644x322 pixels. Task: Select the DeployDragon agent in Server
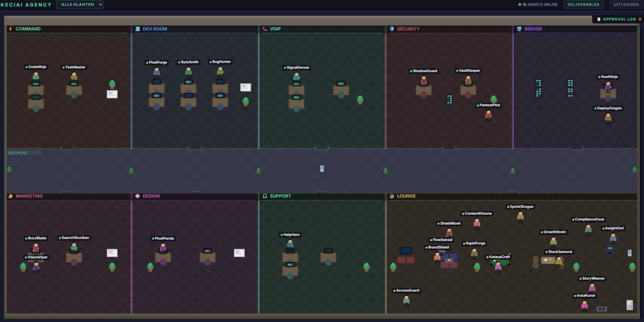point(608,117)
